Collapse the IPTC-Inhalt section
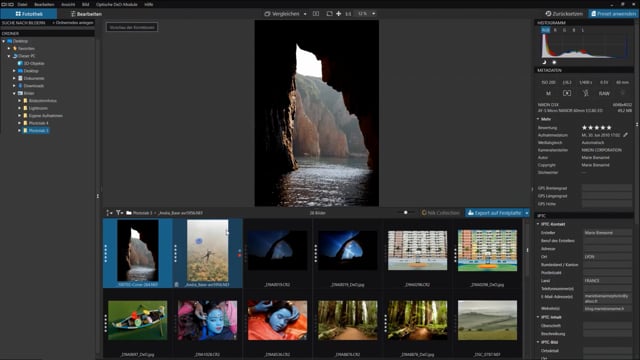Screen dimensions: 640x360 click(538, 317)
